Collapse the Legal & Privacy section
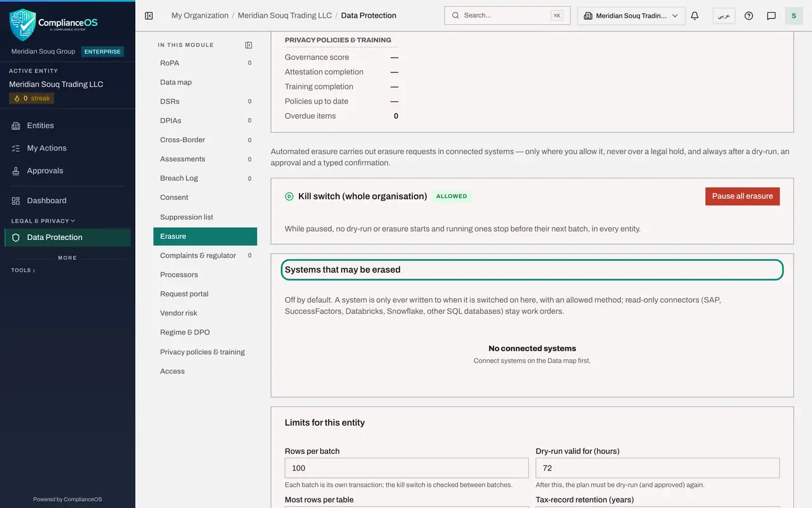812x508 pixels. pos(43,221)
